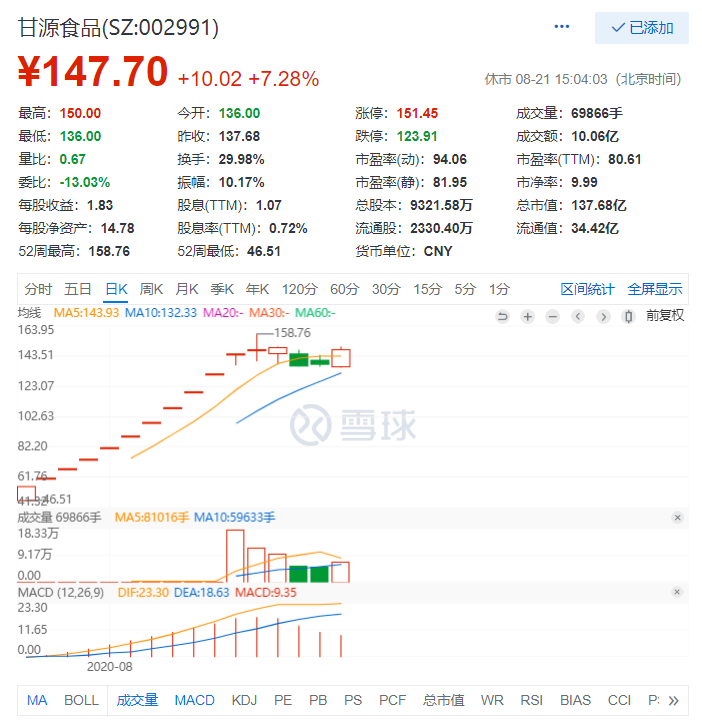Select the 周K chart tab
This screenshot has width=702, height=725.
point(151,289)
